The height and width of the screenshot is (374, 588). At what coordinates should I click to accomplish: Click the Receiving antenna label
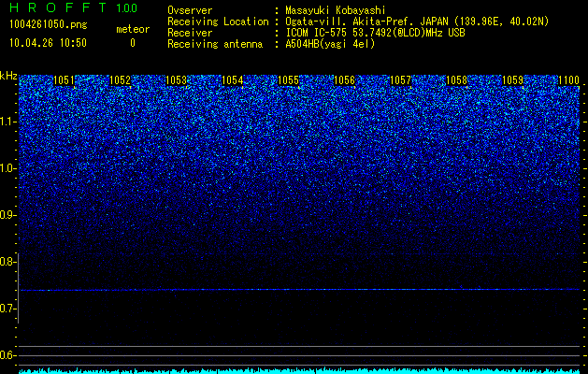(x=215, y=44)
